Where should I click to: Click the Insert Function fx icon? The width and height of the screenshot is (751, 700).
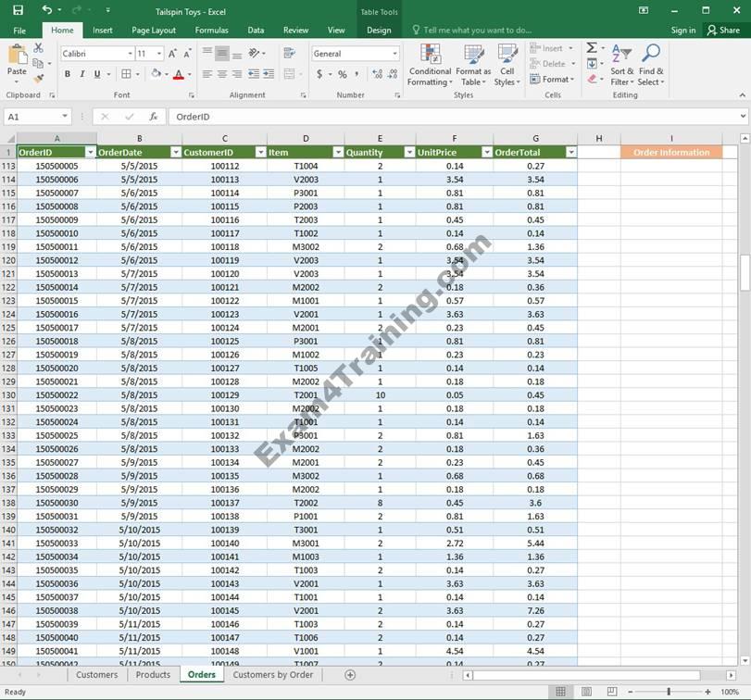152,117
